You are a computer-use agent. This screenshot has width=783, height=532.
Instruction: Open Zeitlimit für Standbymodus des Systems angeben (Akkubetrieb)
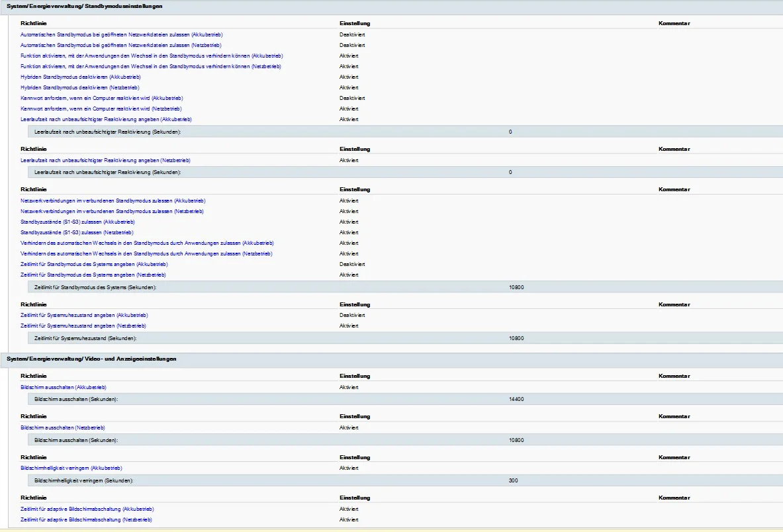tap(94, 265)
